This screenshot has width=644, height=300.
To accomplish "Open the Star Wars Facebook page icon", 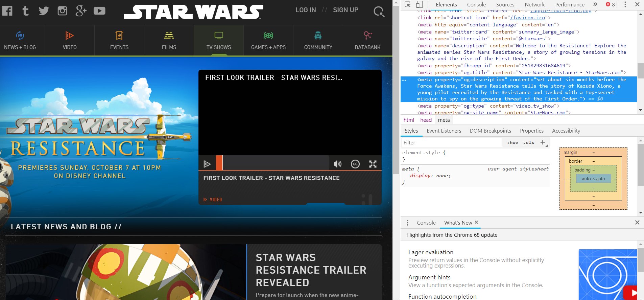I will (x=7, y=11).
